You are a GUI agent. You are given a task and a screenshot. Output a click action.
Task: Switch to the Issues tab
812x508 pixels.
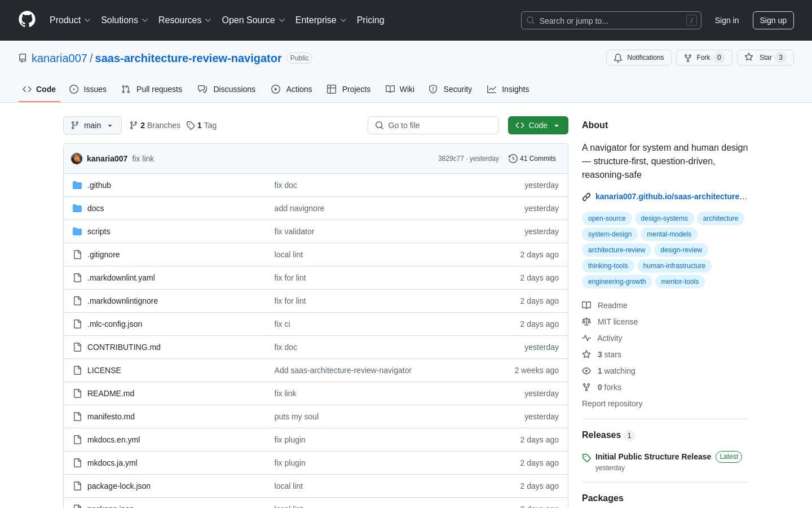tap(88, 89)
